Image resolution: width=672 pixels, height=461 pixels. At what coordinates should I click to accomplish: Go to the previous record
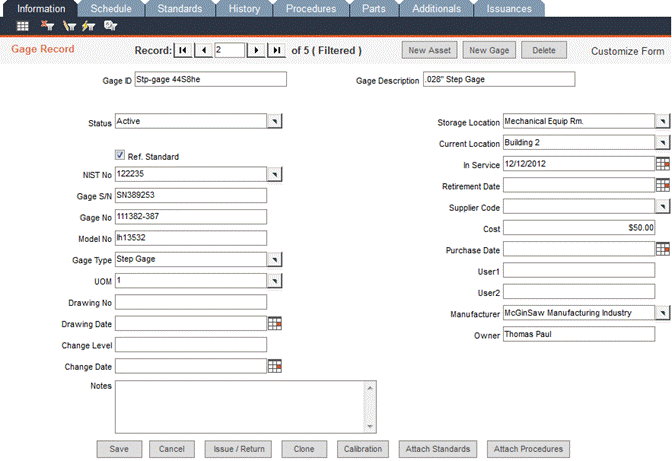pyautogui.click(x=203, y=50)
